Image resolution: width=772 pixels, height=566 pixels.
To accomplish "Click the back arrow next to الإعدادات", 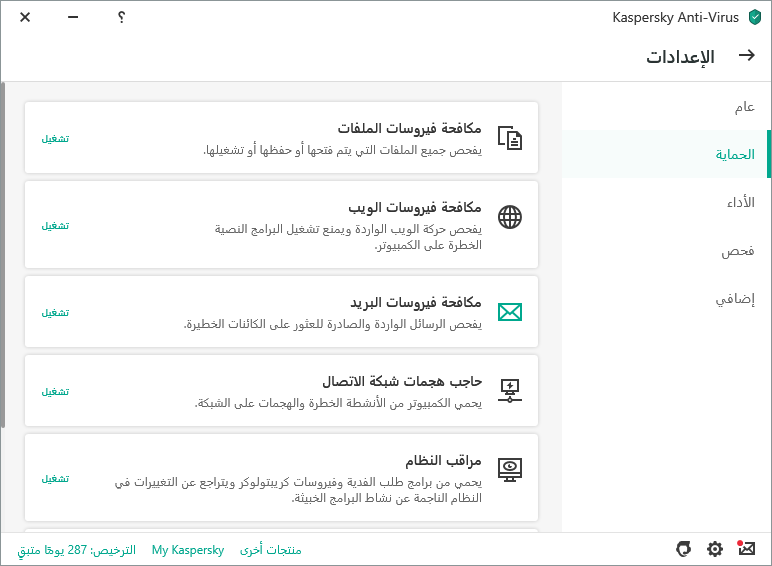I will [746, 56].
